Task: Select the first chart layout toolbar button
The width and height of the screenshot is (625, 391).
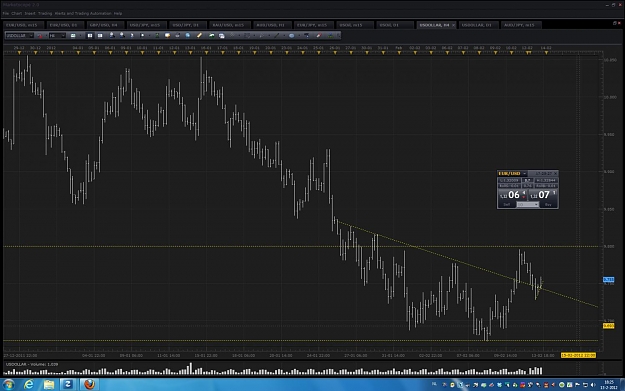Action: (90, 35)
